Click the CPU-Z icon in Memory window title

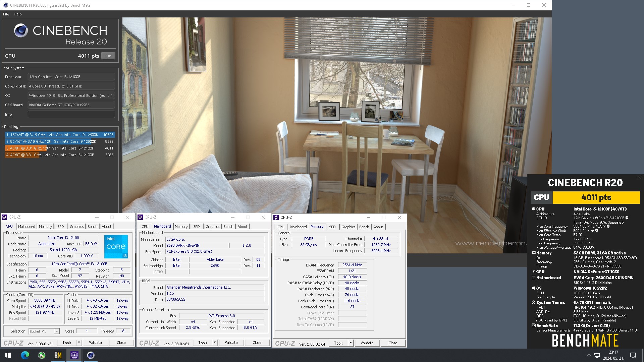coord(276,218)
